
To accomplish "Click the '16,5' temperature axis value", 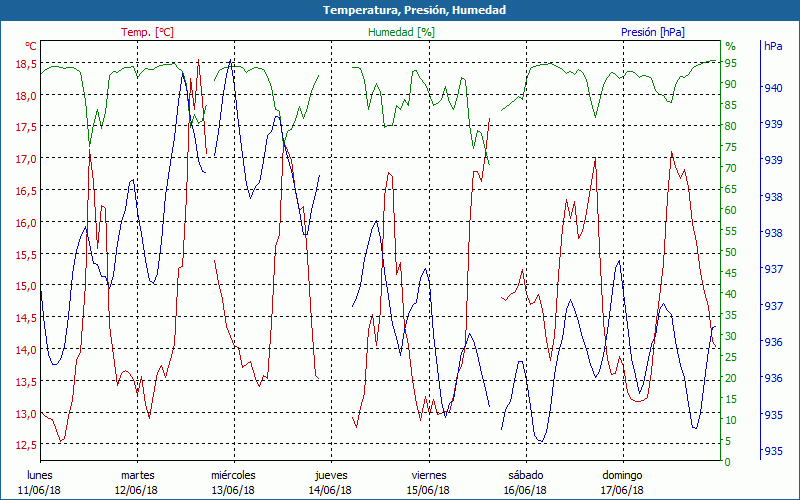I will [27, 191].
